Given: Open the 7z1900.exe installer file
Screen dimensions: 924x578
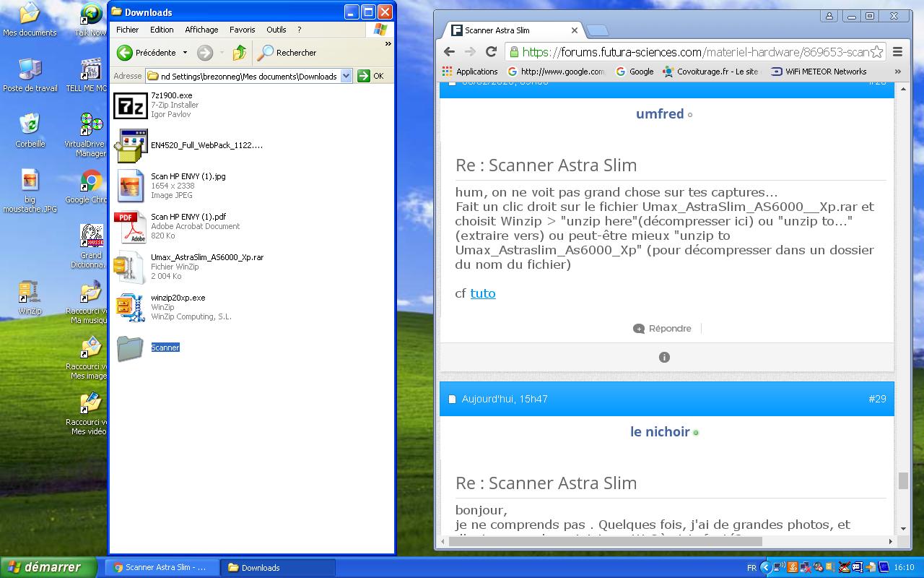Looking at the screenshot, I should point(131,105).
